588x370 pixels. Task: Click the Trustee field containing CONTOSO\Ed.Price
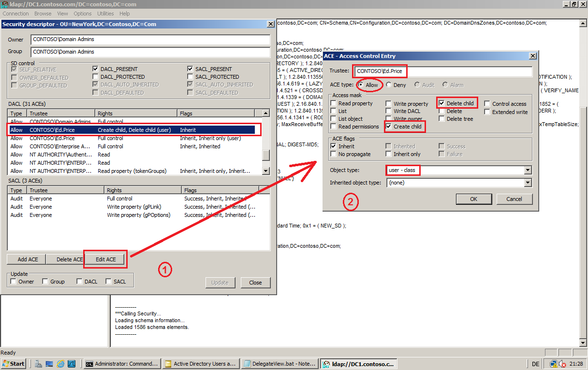coord(442,71)
